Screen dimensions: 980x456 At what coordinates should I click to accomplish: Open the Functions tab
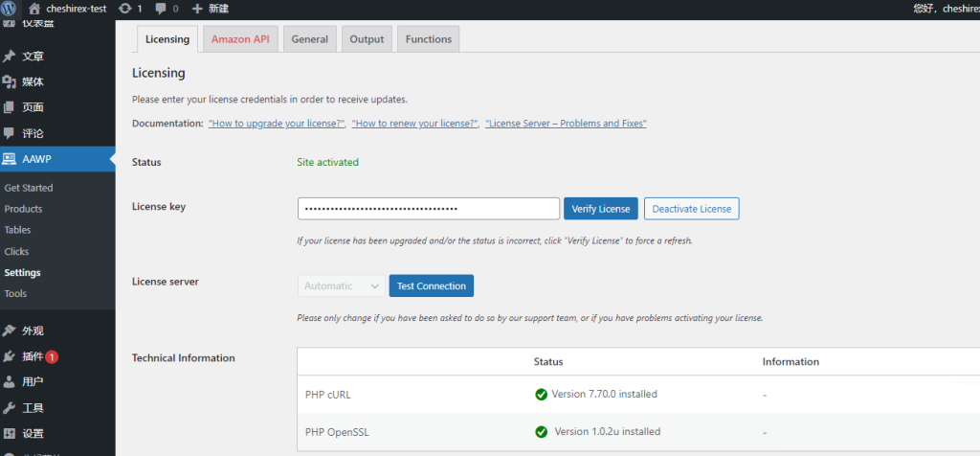pyautogui.click(x=428, y=39)
